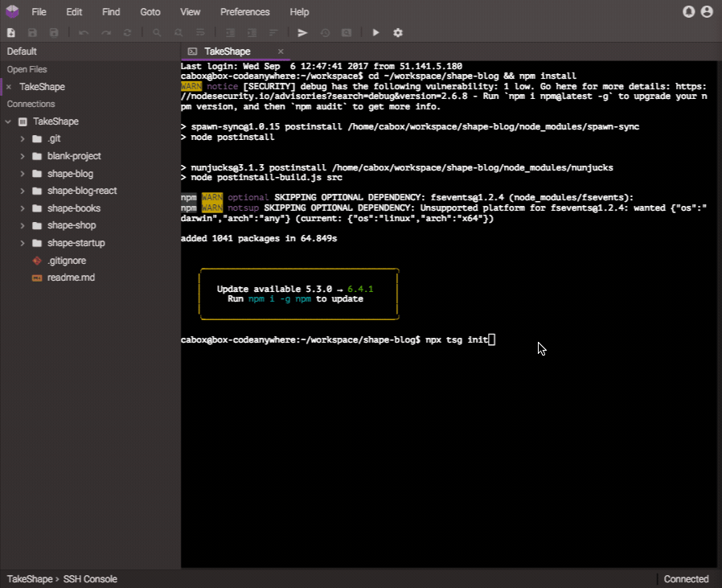Click the Codeanywhere logo icon

pyautogui.click(x=12, y=11)
